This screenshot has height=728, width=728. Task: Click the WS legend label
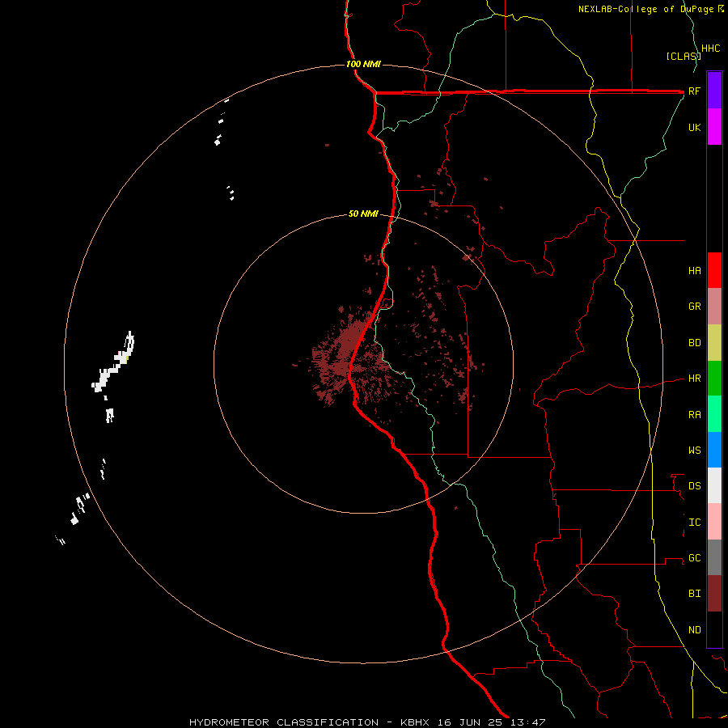pos(694,450)
